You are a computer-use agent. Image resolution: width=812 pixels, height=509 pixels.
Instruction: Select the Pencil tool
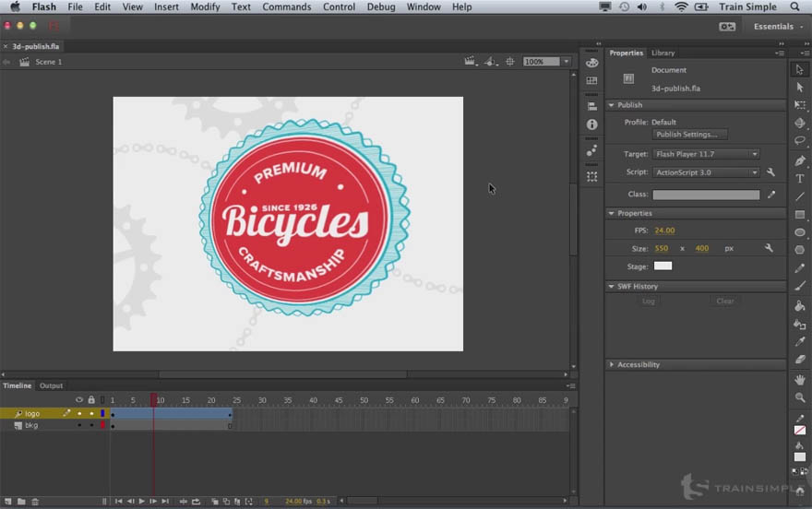point(800,268)
